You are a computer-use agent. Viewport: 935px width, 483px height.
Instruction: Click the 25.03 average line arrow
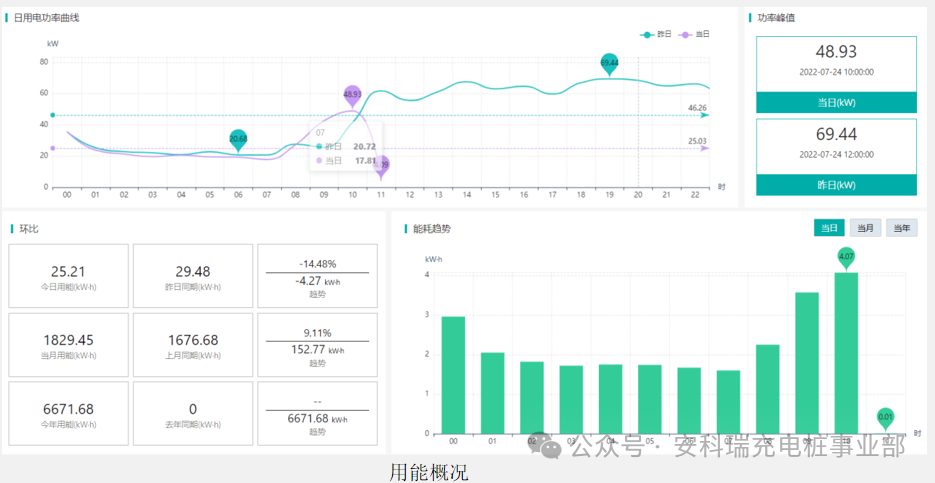tap(704, 148)
